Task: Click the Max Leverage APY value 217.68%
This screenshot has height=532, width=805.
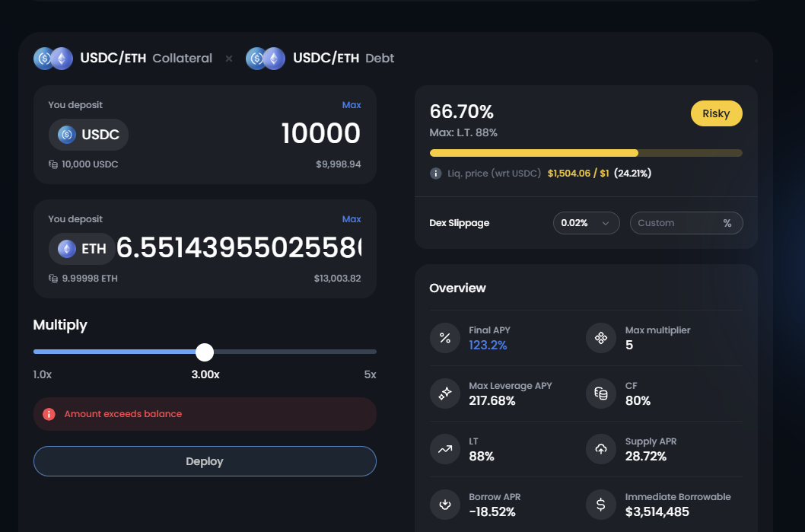Action: pyautogui.click(x=492, y=400)
